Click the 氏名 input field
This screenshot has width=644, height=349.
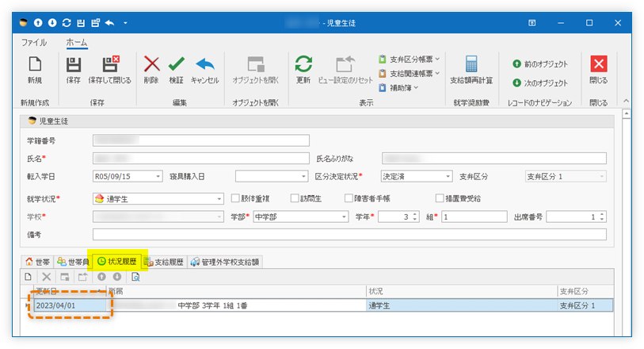201,159
